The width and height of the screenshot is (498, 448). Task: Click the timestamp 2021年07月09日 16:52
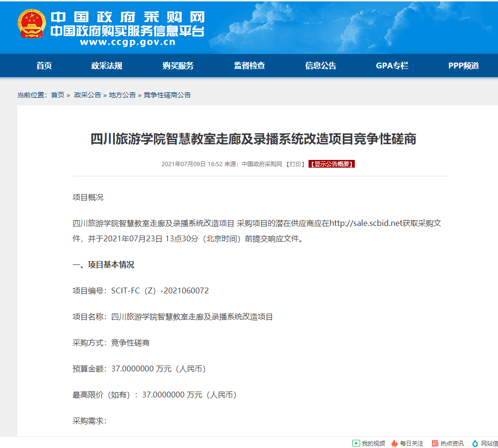point(192,164)
